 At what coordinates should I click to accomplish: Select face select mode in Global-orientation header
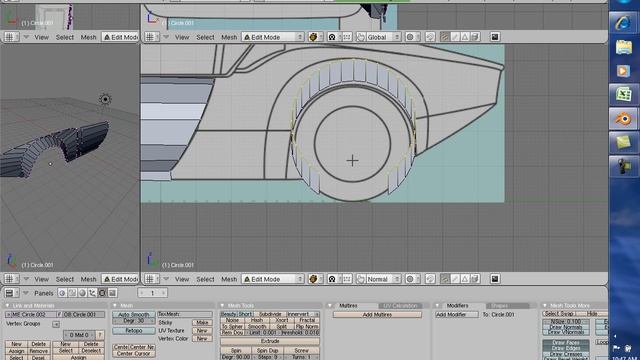pos(465,37)
